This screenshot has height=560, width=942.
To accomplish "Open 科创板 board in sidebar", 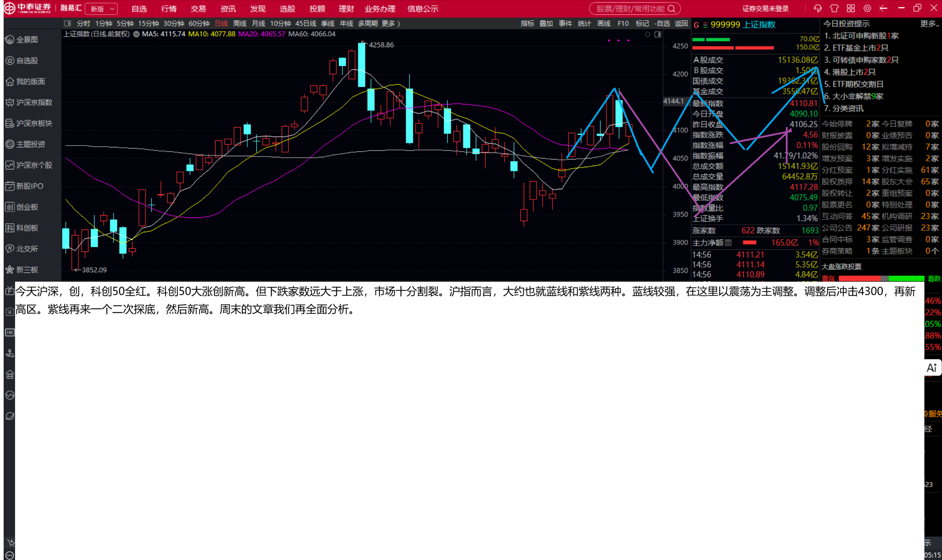I will click(22, 228).
